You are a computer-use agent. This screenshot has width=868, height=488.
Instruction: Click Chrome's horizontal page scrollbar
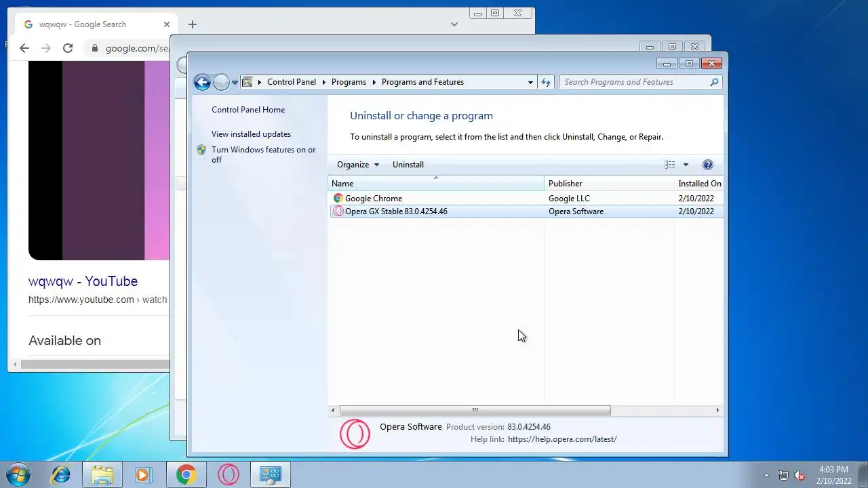click(x=95, y=365)
